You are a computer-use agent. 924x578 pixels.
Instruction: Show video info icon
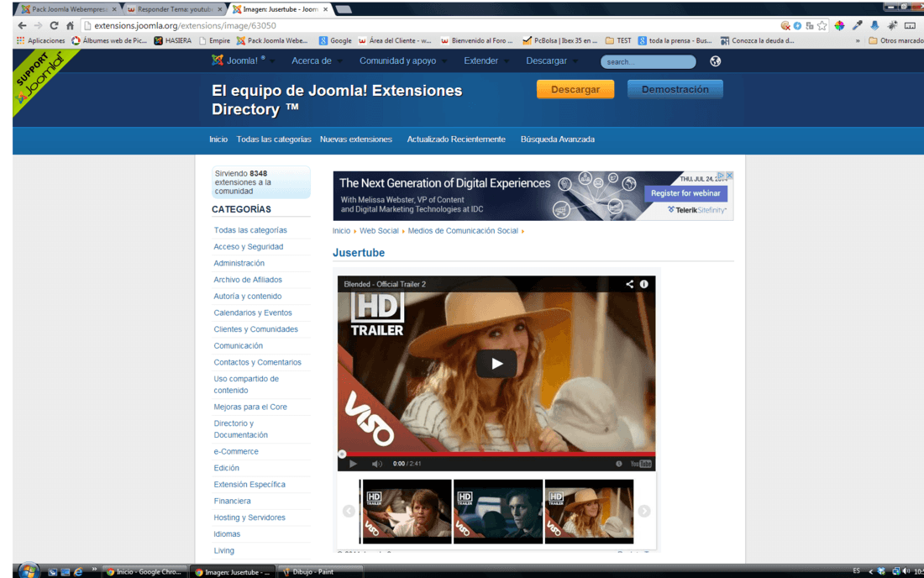[644, 284]
